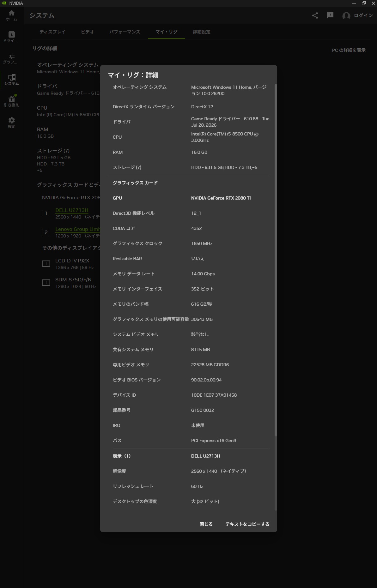Click the part number G150 0032
377x588 pixels.
[203, 410]
